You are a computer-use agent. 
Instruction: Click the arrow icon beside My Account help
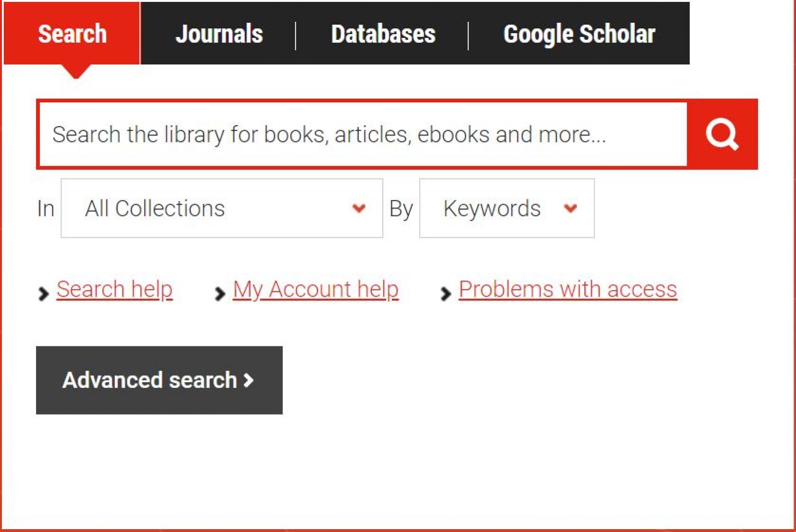click(x=219, y=294)
